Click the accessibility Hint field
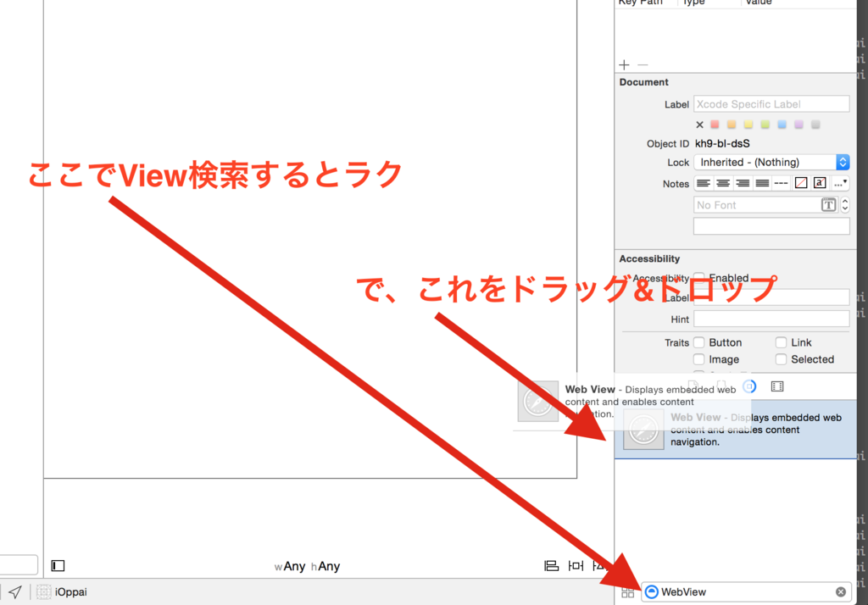 [771, 319]
